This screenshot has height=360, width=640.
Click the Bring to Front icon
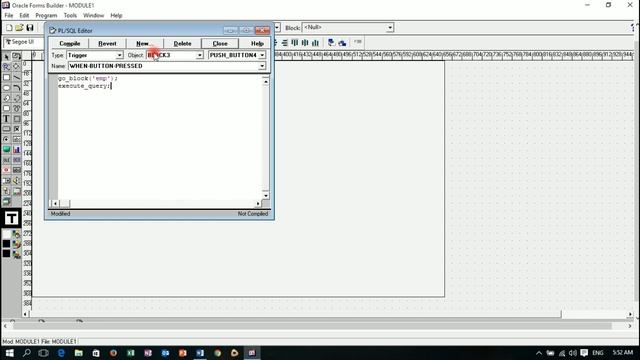pyautogui.click(x=331, y=42)
